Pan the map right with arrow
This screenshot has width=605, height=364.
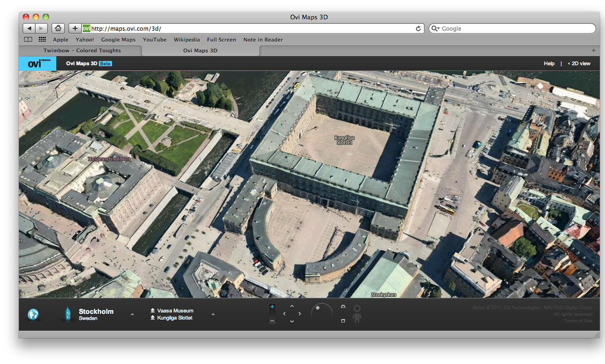[300, 314]
